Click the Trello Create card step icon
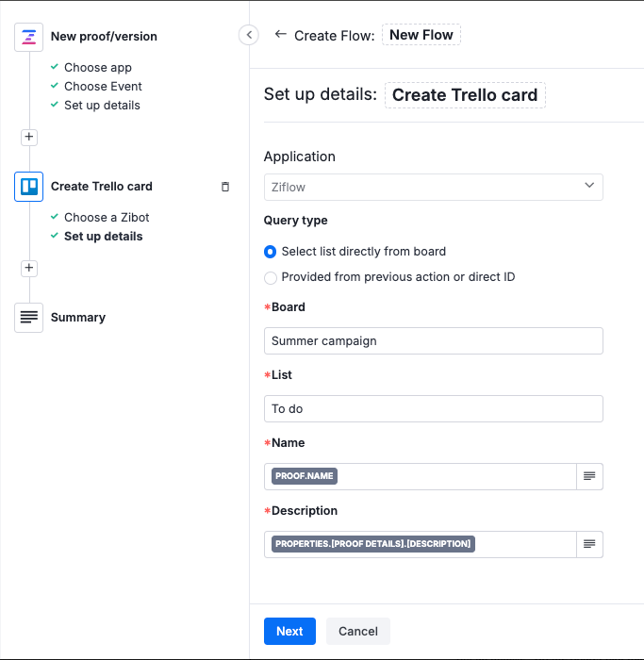The height and width of the screenshot is (660, 644). pyautogui.click(x=28, y=187)
